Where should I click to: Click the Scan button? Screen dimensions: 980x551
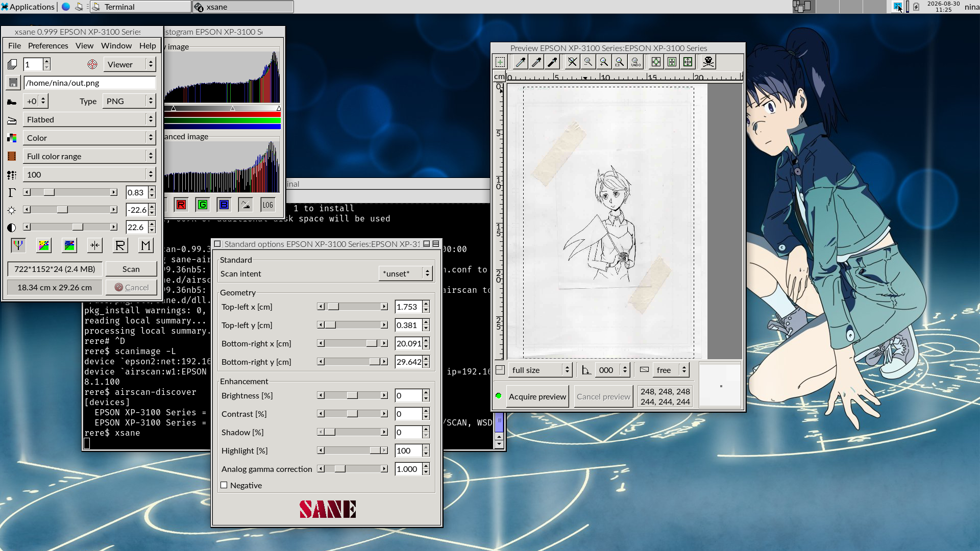[x=131, y=269]
